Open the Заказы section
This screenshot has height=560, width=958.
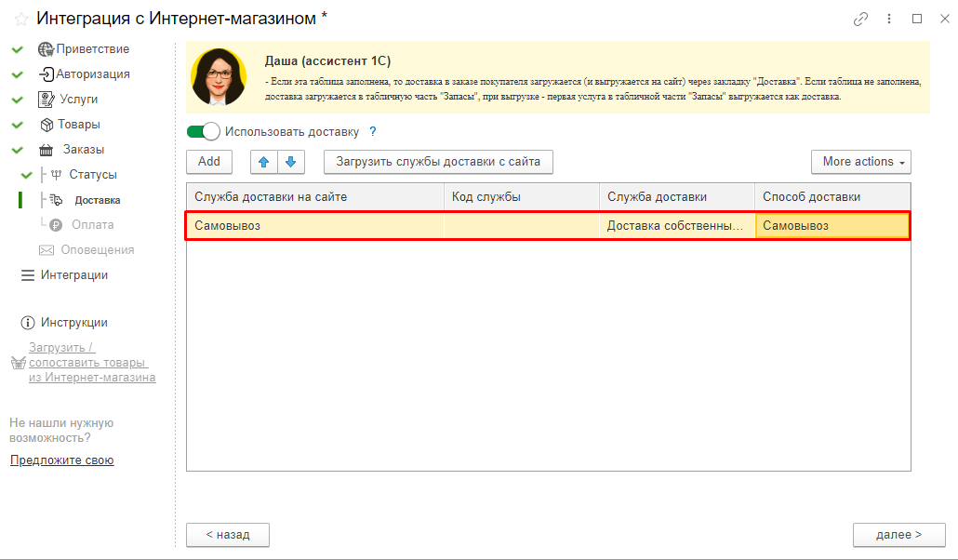(84, 149)
